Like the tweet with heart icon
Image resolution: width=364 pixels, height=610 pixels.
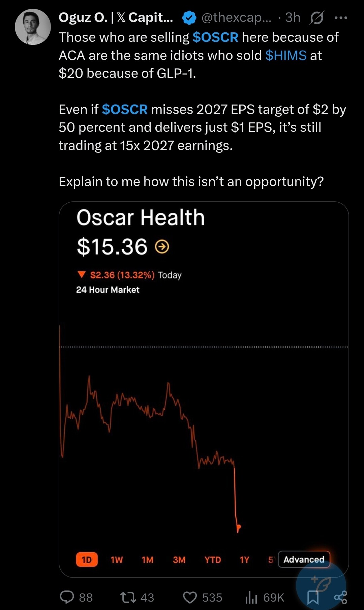[x=190, y=597]
